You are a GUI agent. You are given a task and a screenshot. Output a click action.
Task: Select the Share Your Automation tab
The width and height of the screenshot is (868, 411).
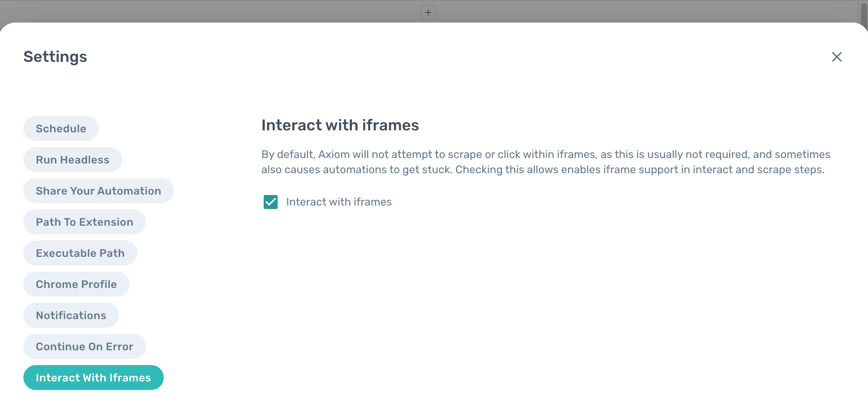(x=98, y=191)
